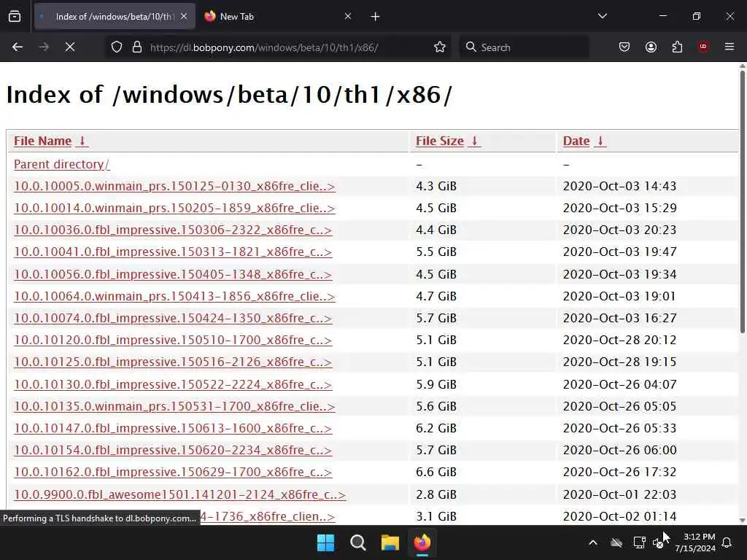Open 10.0.9900.0.fbl_awesome1501 link
Image resolution: width=747 pixels, height=560 pixels.
point(179,494)
